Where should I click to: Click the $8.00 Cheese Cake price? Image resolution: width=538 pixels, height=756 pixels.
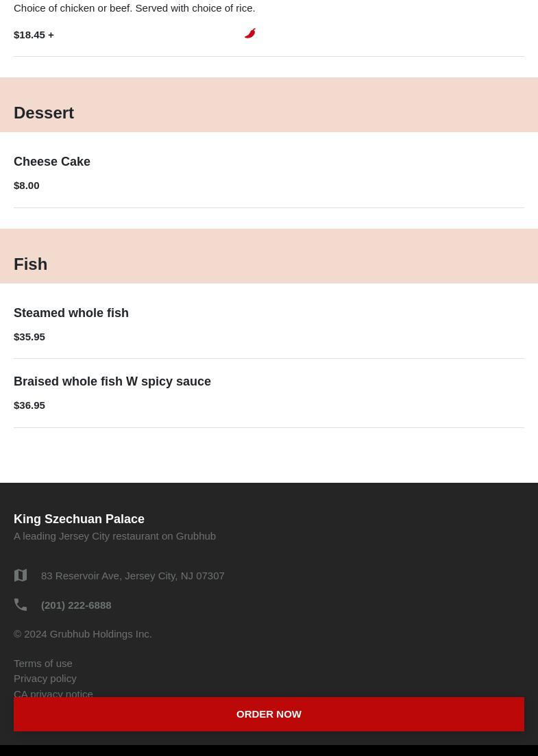tap(27, 186)
